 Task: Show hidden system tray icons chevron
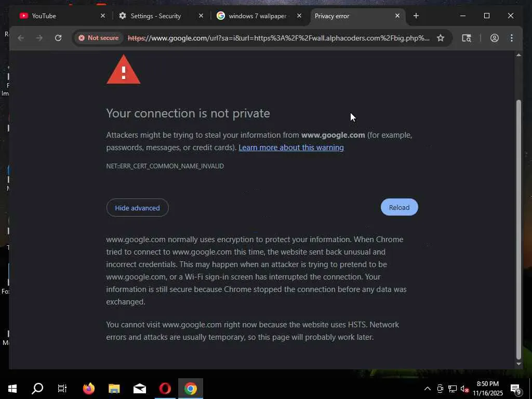pos(428,389)
